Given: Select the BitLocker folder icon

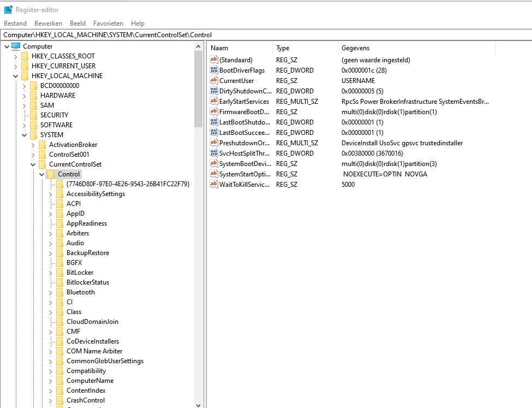Looking at the screenshot, I should point(60,273).
